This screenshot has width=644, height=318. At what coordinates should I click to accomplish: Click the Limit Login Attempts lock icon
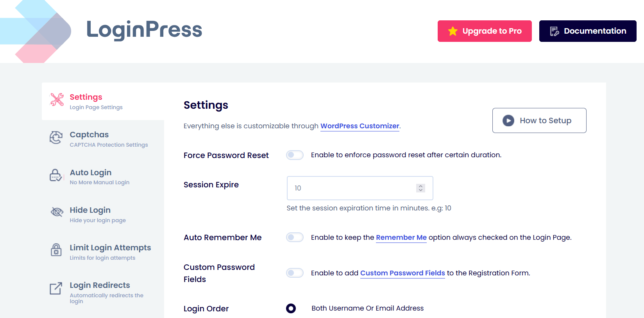(56, 250)
